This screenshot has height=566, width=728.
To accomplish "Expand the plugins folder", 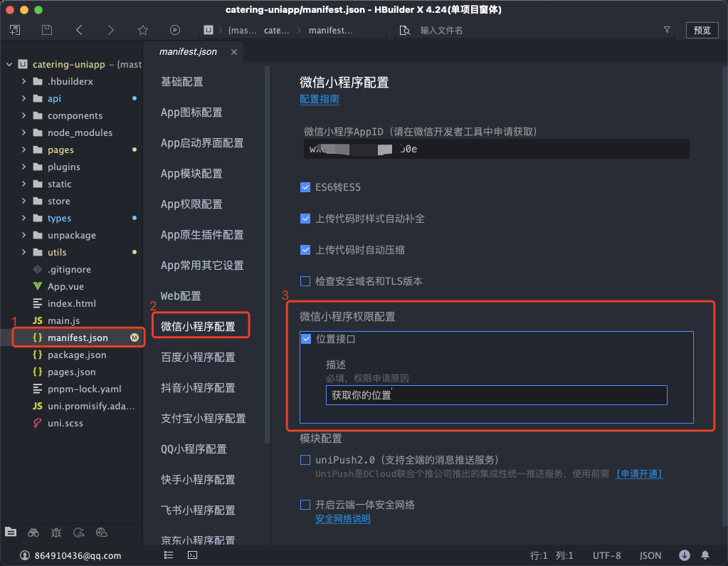I will [x=23, y=167].
